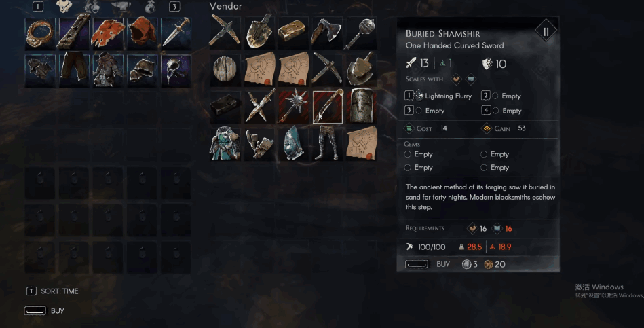
Task: Select rune slot 2 Empty
Action: (x=501, y=96)
